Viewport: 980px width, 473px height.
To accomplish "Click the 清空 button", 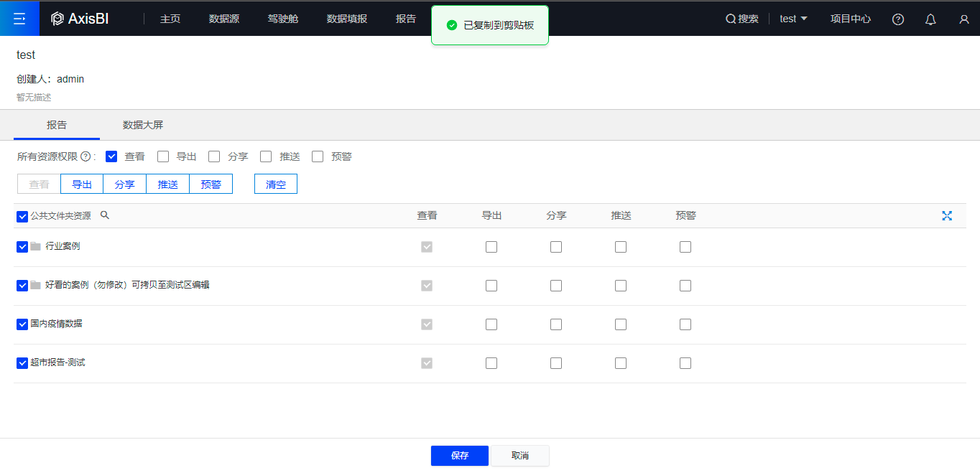I will pos(276,184).
